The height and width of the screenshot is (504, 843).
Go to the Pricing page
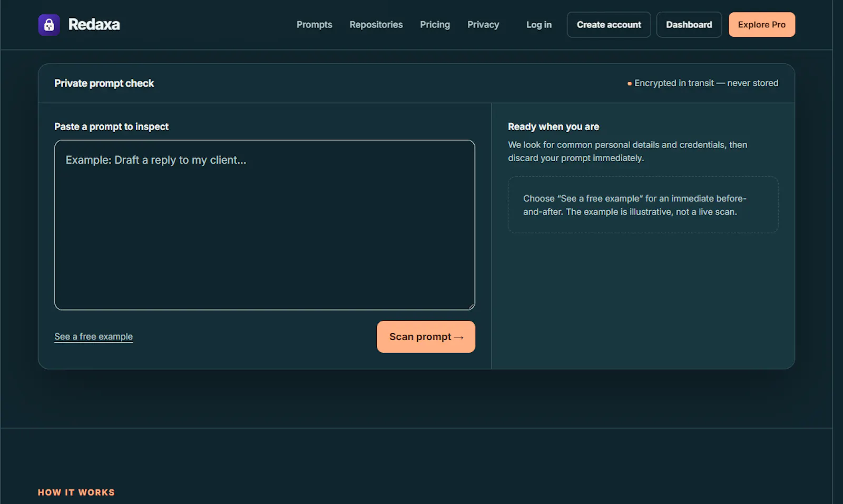435,25
